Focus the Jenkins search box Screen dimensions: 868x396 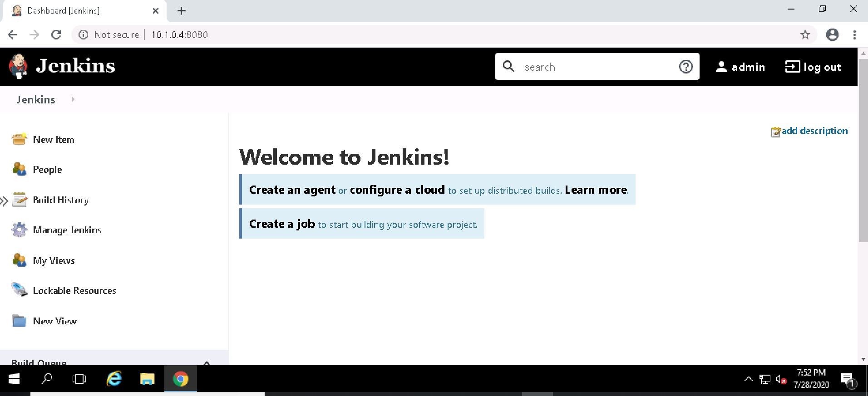pyautogui.click(x=597, y=67)
